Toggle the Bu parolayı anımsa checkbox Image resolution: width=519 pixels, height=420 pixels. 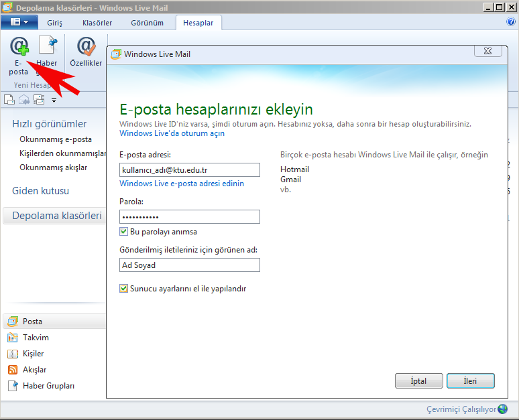coord(124,232)
